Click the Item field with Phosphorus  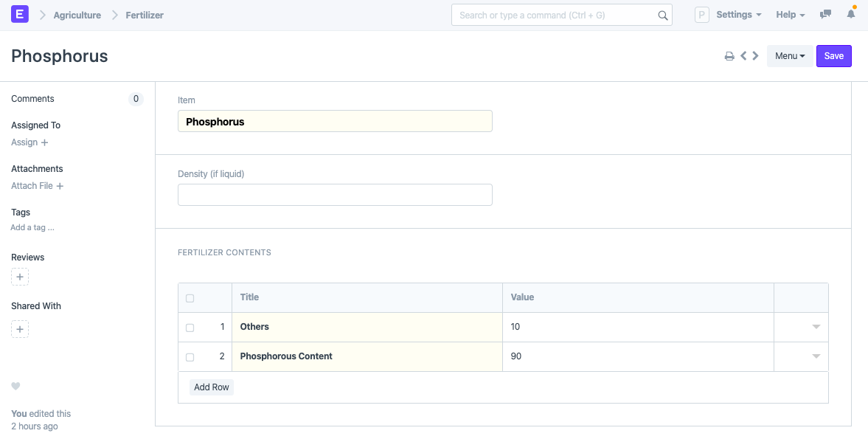pyautogui.click(x=335, y=121)
